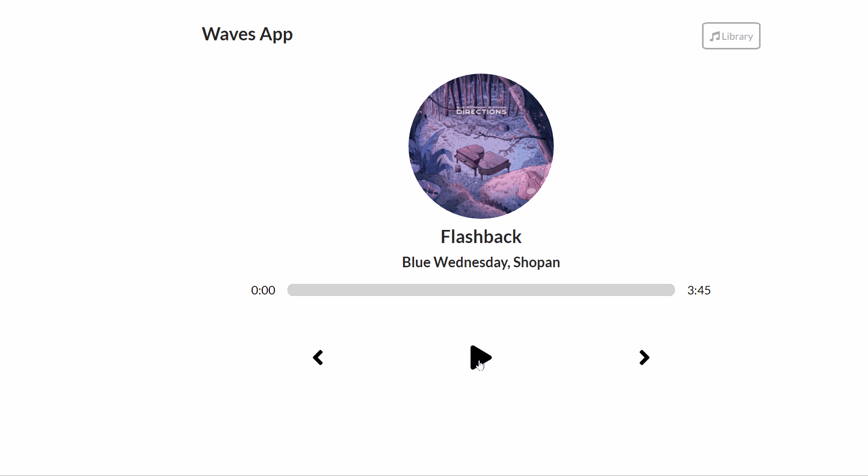Click the name Shopan in the artist line
The height and width of the screenshot is (476, 868).
pos(537,262)
